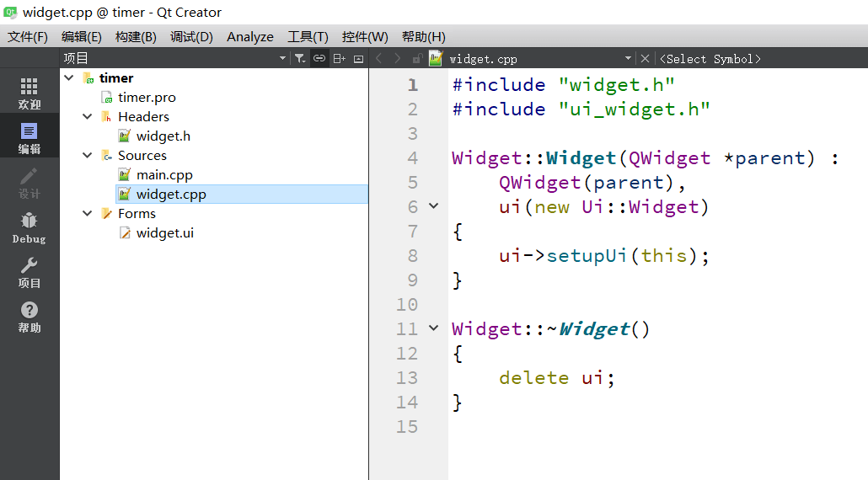This screenshot has height=480, width=868.
Task: Open the 编辑(E) menu
Action: (x=82, y=36)
